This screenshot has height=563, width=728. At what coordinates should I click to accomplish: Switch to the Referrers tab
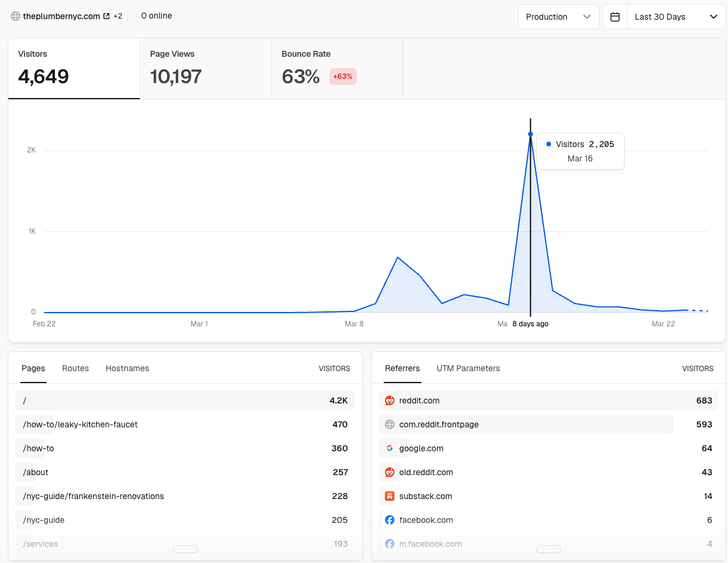click(402, 368)
